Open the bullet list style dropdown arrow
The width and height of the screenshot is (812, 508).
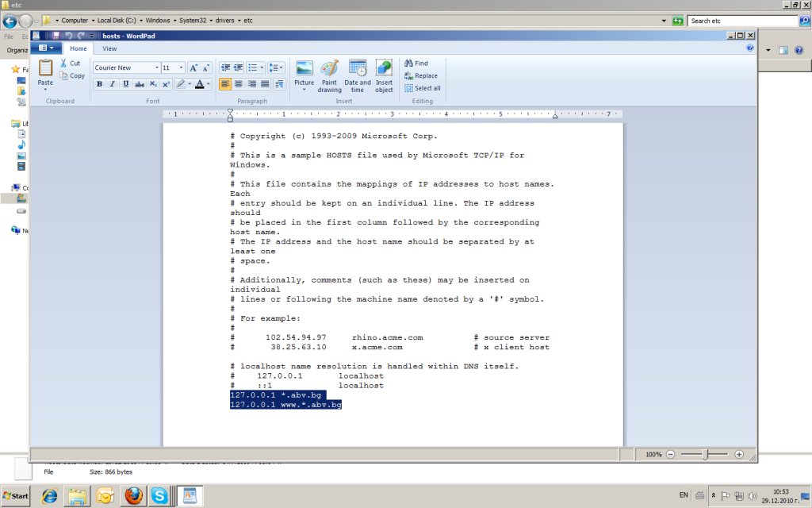click(x=262, y=68)
